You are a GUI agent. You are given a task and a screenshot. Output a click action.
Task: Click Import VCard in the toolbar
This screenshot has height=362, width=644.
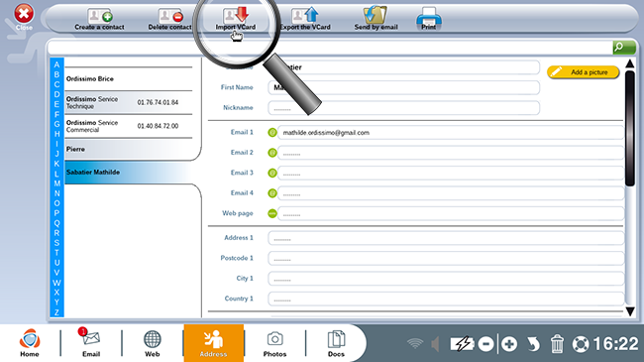coord(236,20)
